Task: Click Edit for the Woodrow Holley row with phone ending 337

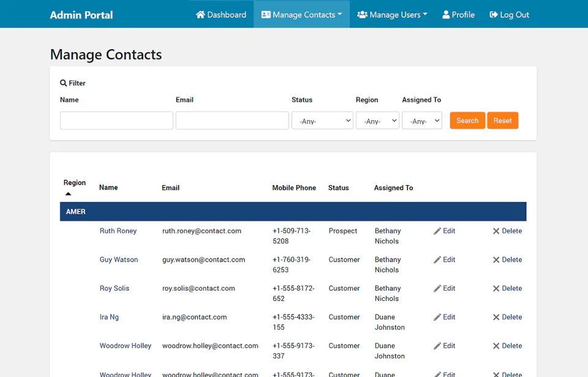Action: pyautogui.click(x=445, y=346)
